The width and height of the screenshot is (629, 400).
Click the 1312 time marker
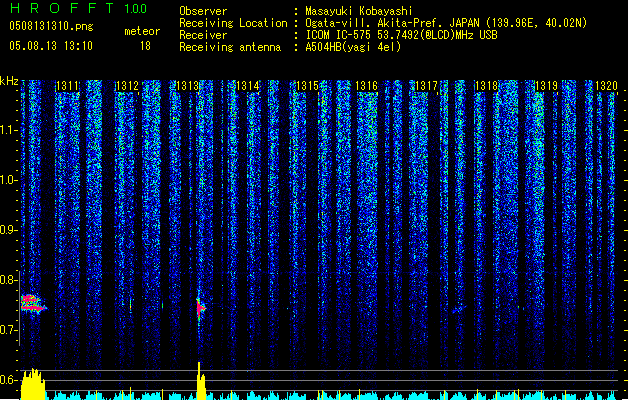(x=127, y=86)
